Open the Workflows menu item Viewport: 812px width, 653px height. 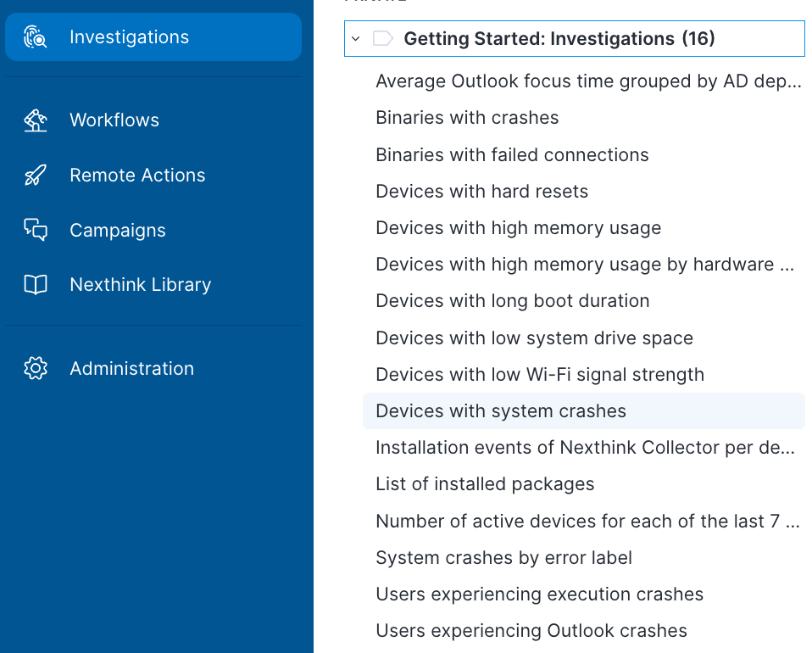pos(114,120)
